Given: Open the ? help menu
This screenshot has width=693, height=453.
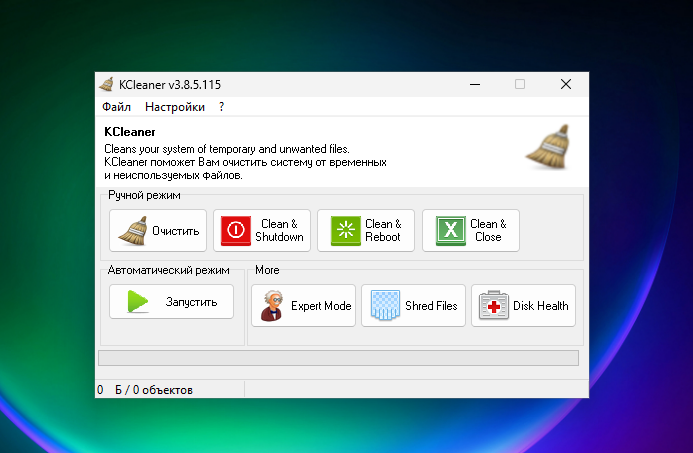Looking at the screenshot, I should coord(221,107).
